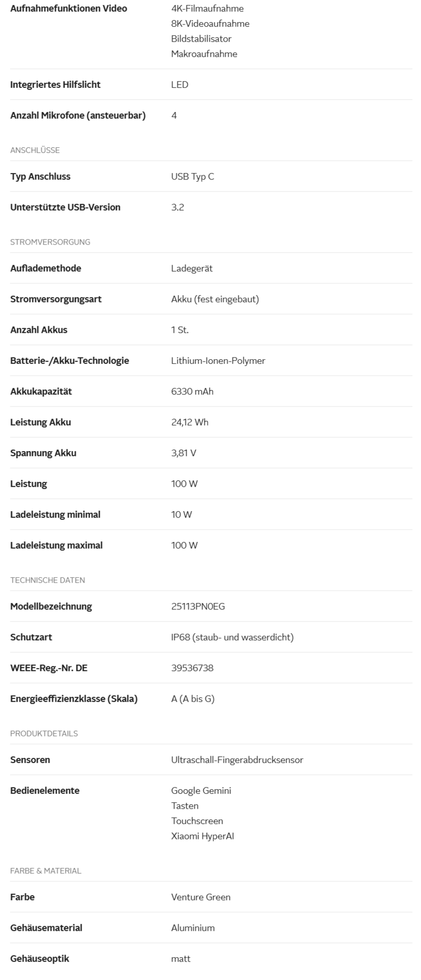Screen dimensions: 421x980
Task: Click the Aufnahmefunktionen Video label
Action: pos(68,9)
